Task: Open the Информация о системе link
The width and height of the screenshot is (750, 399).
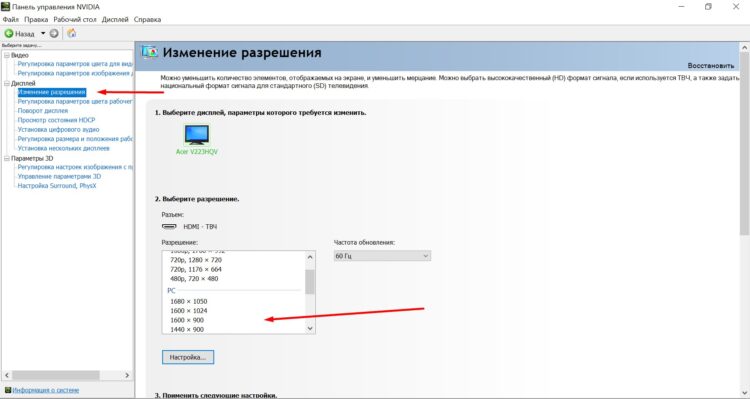Action: pos(46,390)
